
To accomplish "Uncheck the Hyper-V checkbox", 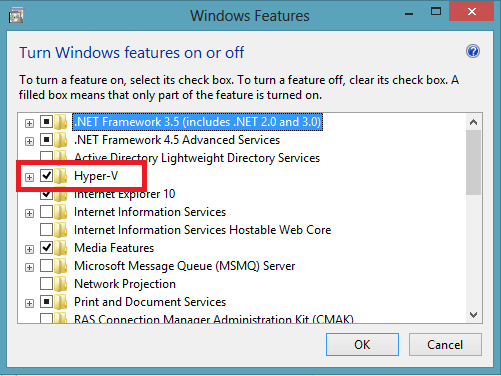I will click(x=46, y=175).
